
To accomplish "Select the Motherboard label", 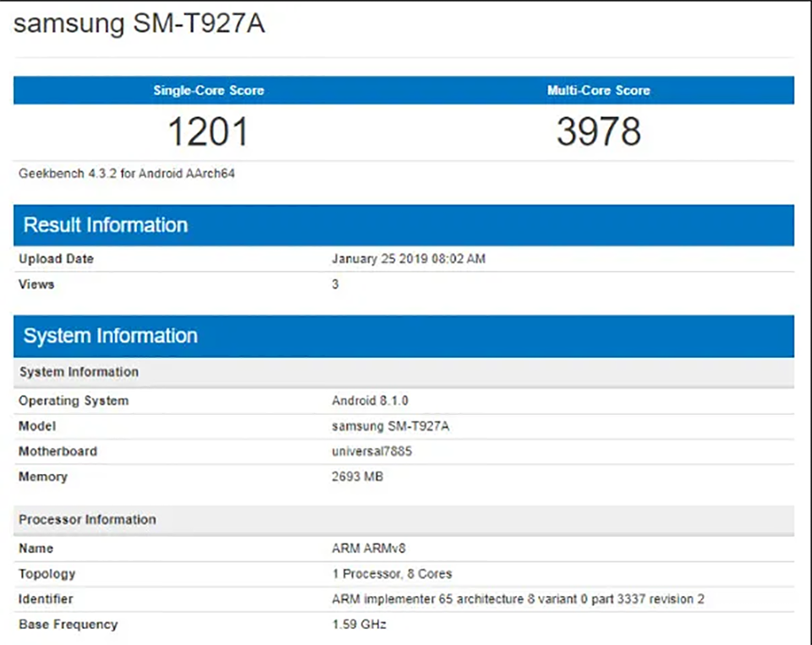I will point(58,451).
